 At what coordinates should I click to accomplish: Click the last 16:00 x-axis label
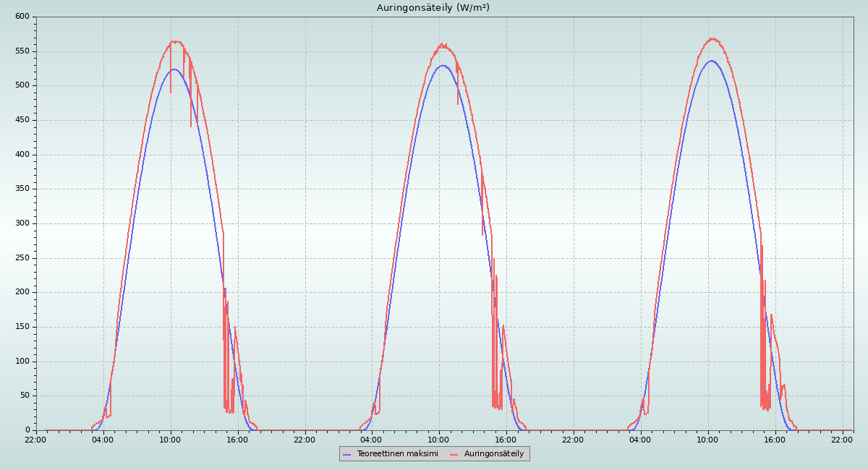(775, 440)
